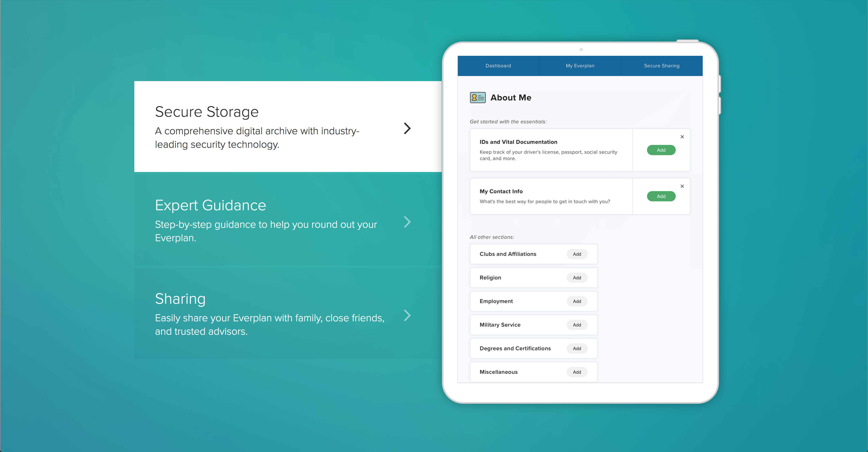Image resolution: width=868 pixels, height=452 pixels.
Task: Add the Clubs and Affiliations section
Action: click(577, 254)
